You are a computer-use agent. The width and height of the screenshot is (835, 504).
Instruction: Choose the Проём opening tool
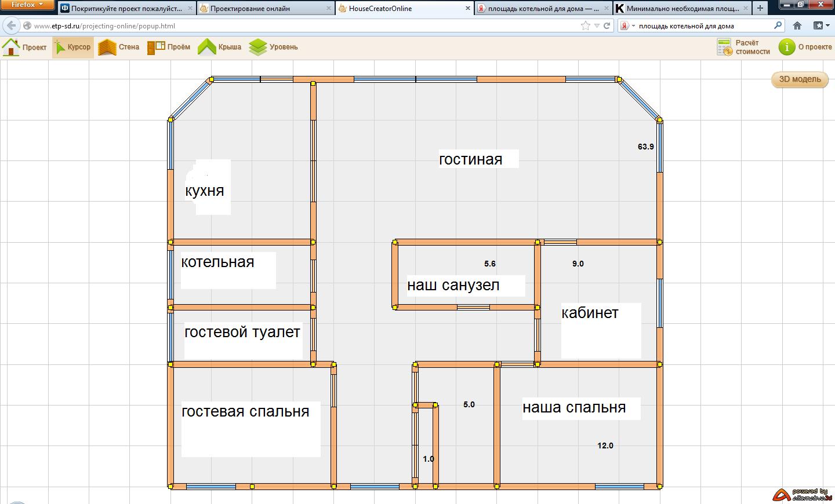point(169,48)
